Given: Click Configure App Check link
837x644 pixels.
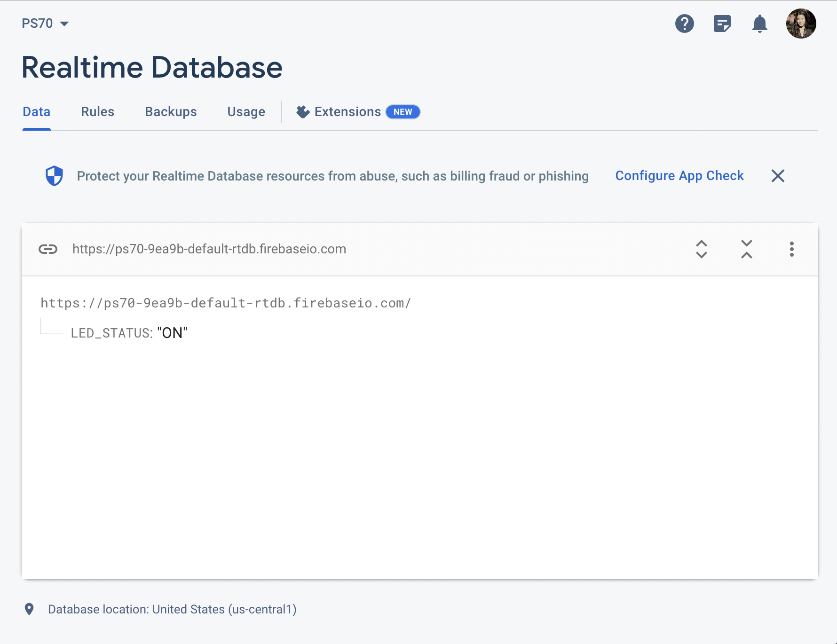Looking at the screenshot, I should point(679,176).
